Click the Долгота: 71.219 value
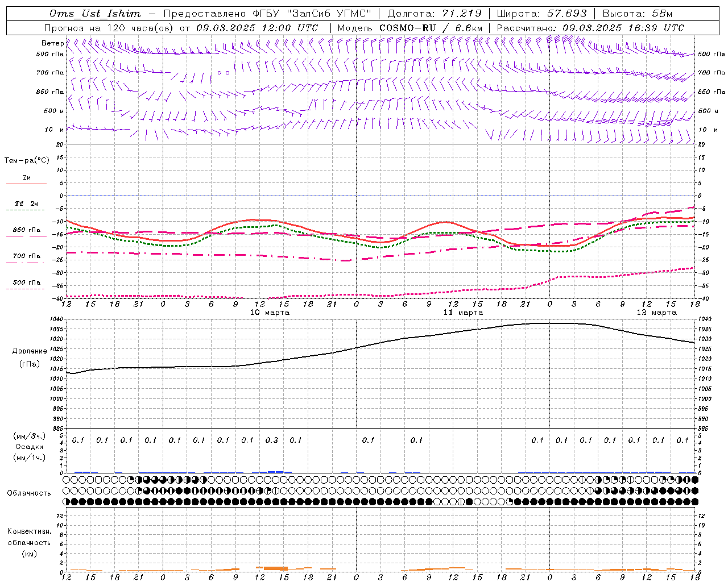728x582 pixels. pyautogui.click(x=435, y=14)
